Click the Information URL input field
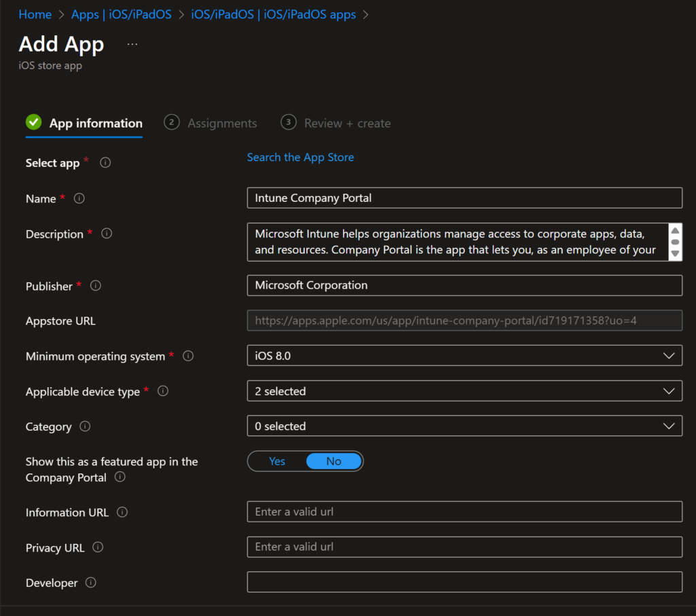This screenshot has height=616, width=696. tap(464, 512)
